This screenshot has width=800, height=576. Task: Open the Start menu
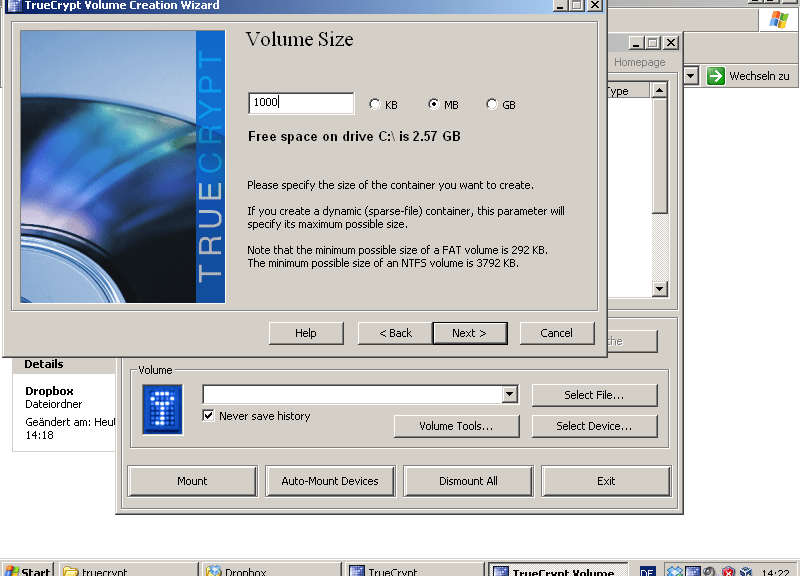click(29, 571)
